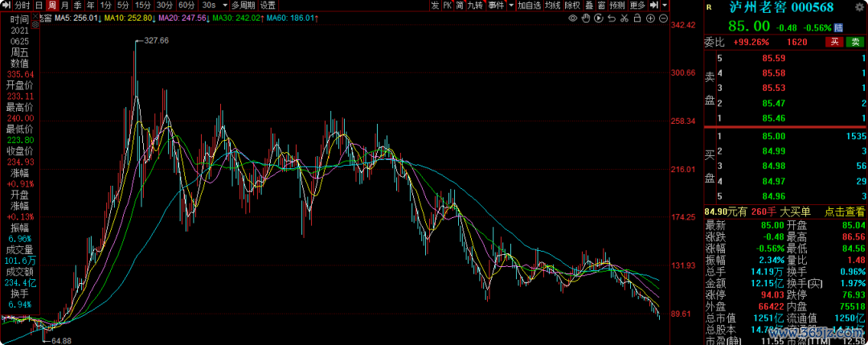
Task: Expand the dropdown arrow next to 事件
Action: (511, 6)
